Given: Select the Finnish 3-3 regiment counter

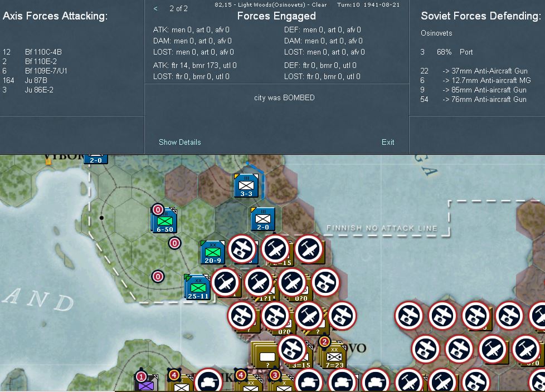Looking at the screenshot, I should tap(246, 186).
